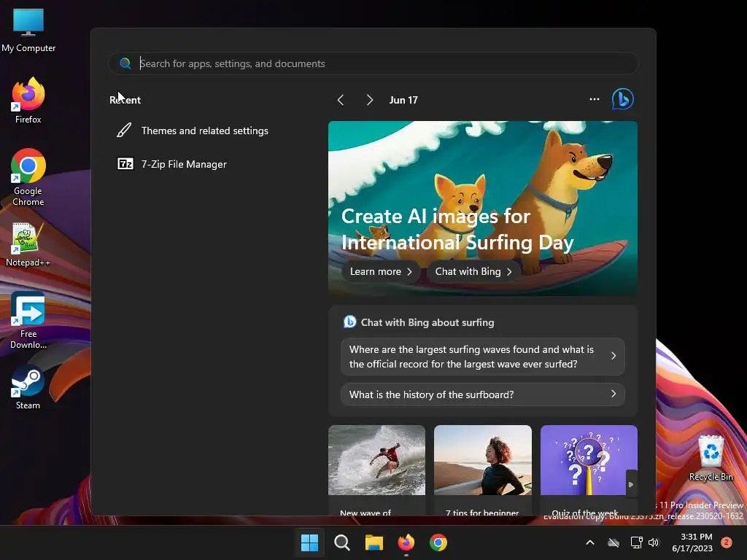Open the clock showing 3:31 PM

coord(692,542)
